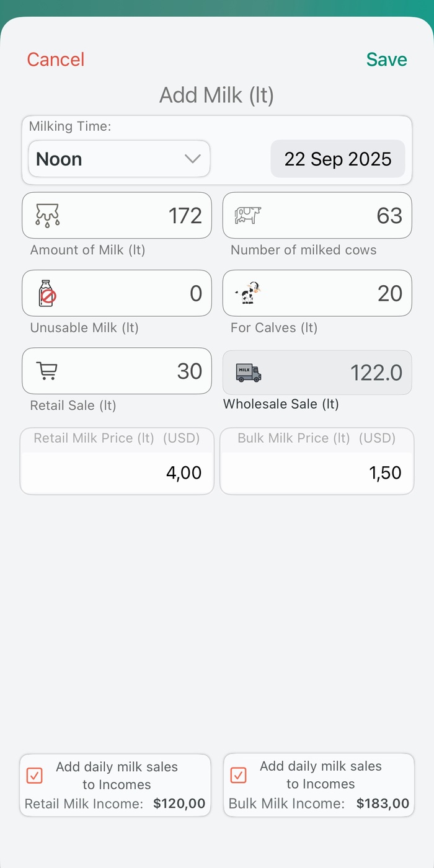Expand the Milking Time chevron arrow

[x=193, y=159]
